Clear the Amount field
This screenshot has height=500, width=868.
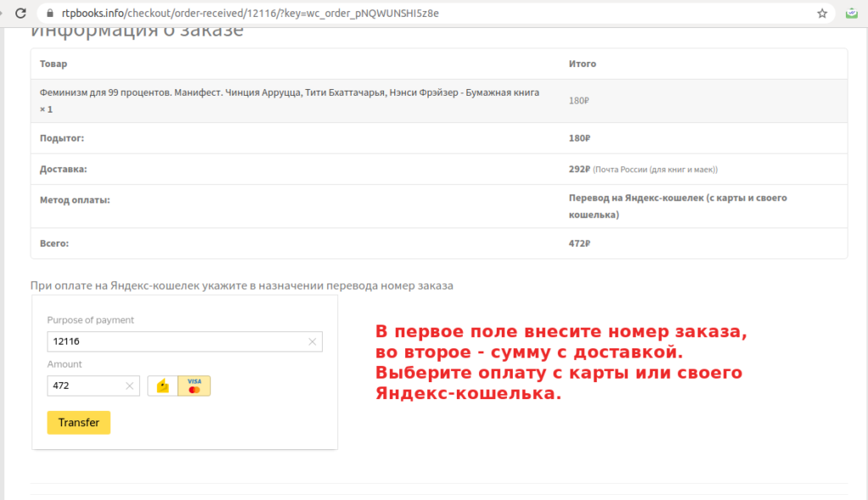pyautogui.click(x=130, y=386)
